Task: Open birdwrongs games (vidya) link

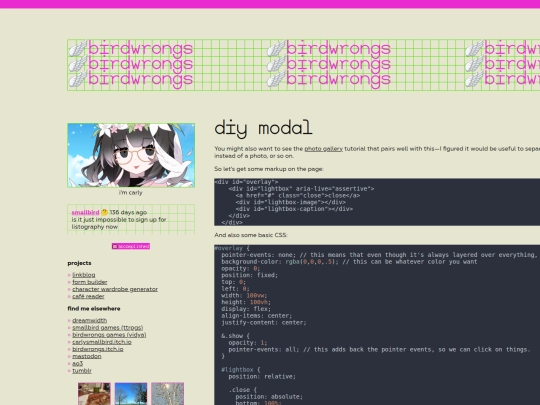Action: [109, 335]
